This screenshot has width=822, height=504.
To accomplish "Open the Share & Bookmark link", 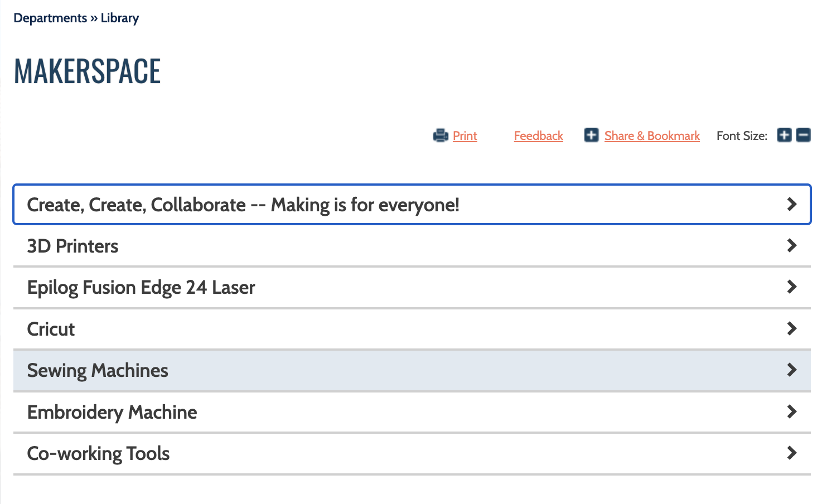I will pos(652,135).
